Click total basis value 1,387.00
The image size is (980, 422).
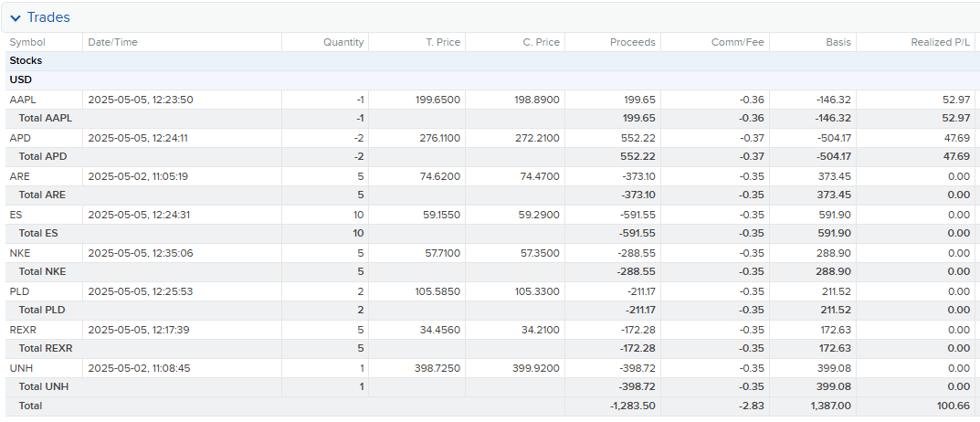pyautogui.click(x=831, y=406)
